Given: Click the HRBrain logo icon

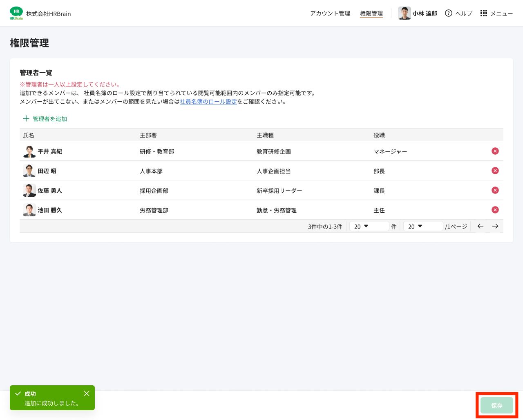Looking at the screenshot, I should coord(16,13).
